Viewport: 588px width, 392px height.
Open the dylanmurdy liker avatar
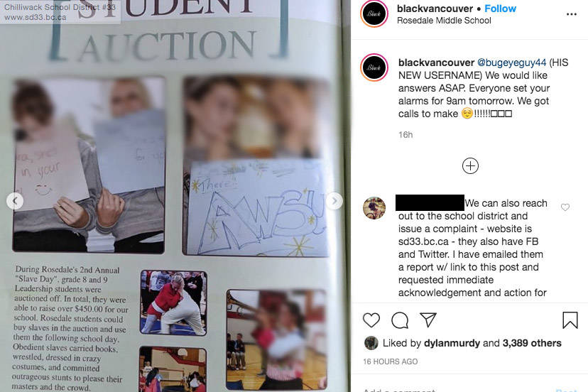[x=371, y=343]
